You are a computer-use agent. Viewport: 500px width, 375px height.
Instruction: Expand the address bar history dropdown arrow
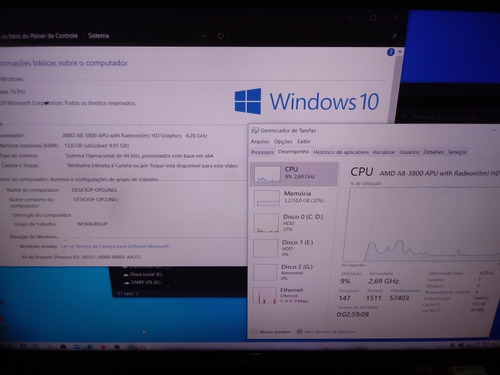[204, 36]
